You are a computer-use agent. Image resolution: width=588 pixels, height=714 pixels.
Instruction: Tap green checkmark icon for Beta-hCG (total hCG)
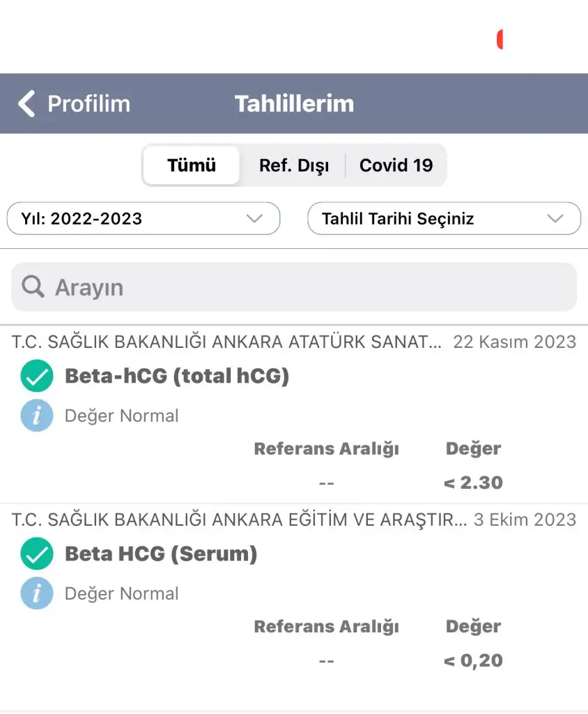point(37,377)
